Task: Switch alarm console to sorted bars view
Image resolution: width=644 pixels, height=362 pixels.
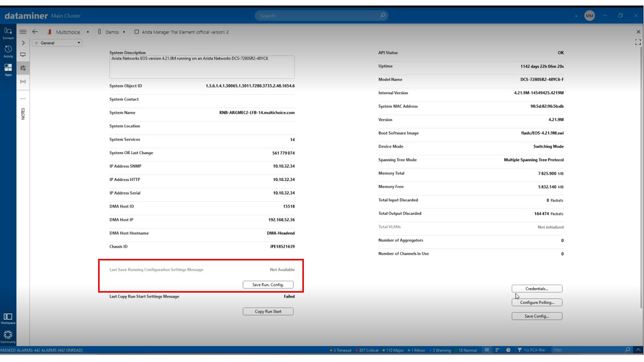Action: coord(497,350)
